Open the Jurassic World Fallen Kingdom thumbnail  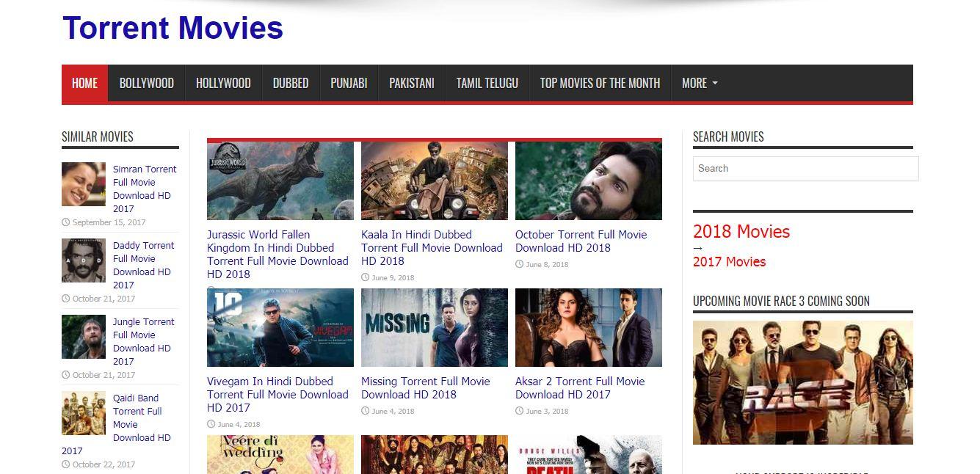280,181
